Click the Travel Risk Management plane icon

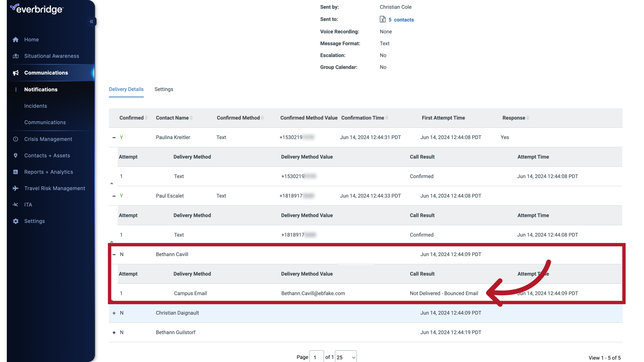[x=16, y=188]
